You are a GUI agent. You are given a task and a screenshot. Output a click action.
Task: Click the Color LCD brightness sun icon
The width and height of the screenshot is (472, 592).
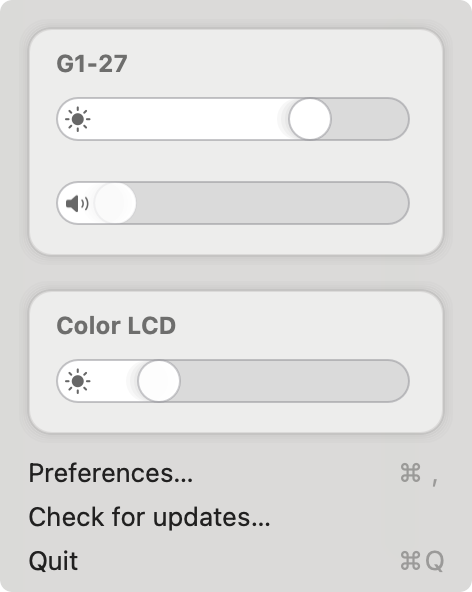click(x=77, y=381)
